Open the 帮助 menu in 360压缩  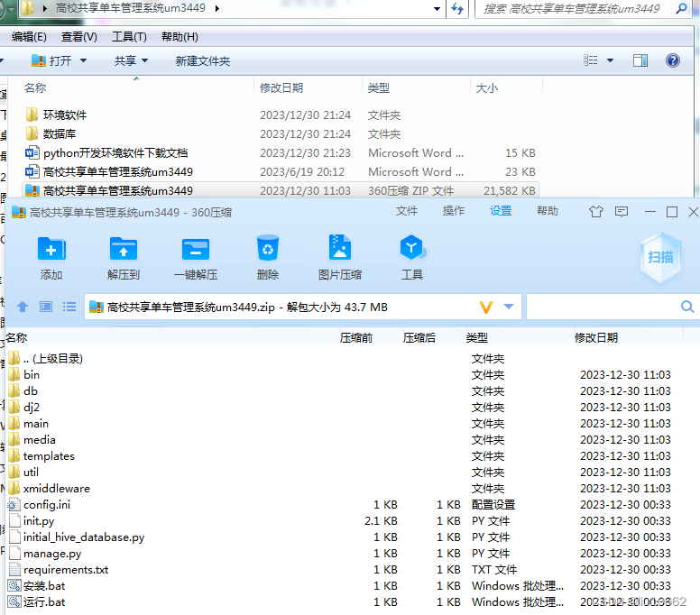pos(548,211)
